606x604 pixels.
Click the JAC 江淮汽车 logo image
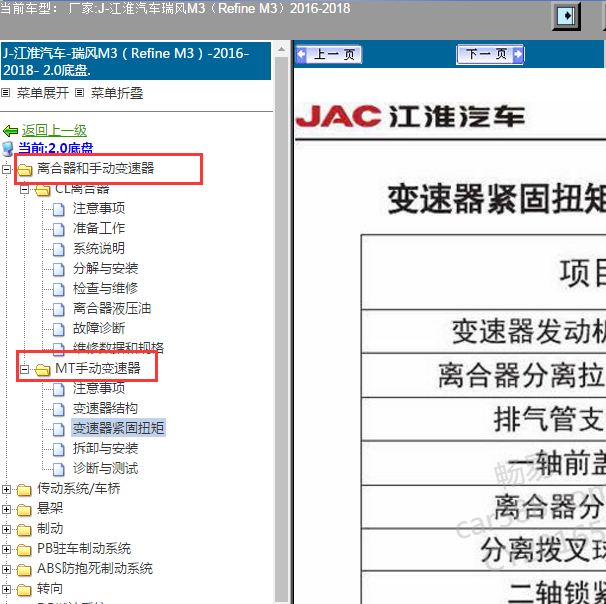click(x=410, y=116)
